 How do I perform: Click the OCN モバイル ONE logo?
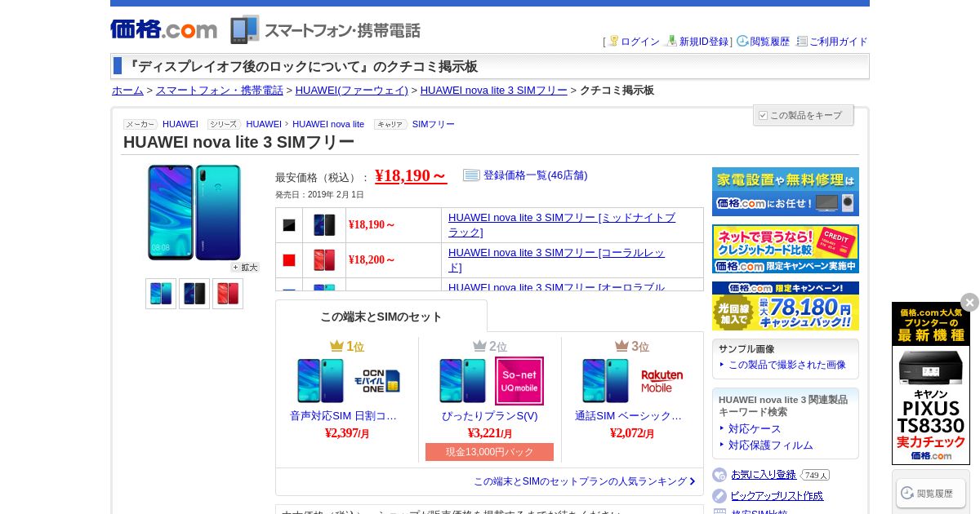(376, 381)
